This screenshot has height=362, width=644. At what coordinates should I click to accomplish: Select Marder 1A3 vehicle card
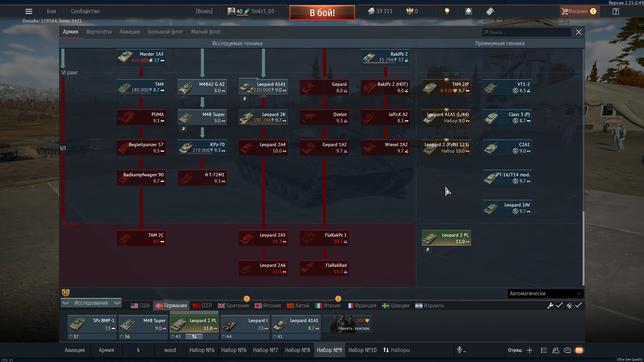pos(141,57)
